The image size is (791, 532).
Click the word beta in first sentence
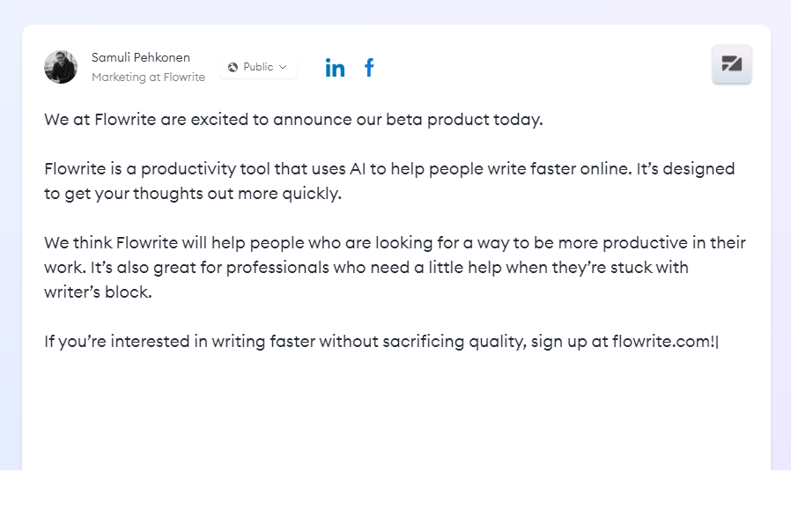click(404, 120)
